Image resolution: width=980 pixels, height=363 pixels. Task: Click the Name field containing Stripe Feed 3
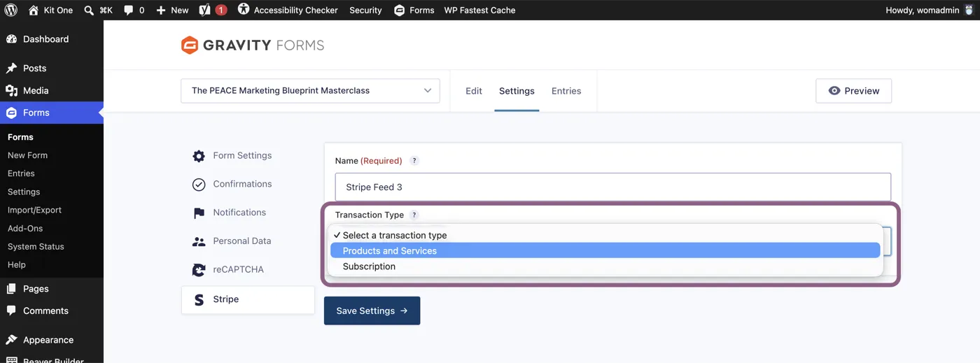[613, 187]
